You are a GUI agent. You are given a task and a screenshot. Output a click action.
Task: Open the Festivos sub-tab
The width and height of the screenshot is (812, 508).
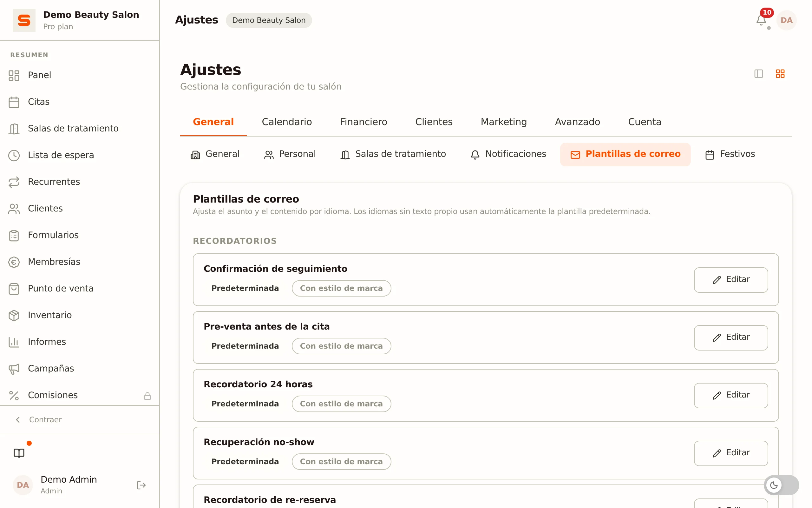point(730,154)
